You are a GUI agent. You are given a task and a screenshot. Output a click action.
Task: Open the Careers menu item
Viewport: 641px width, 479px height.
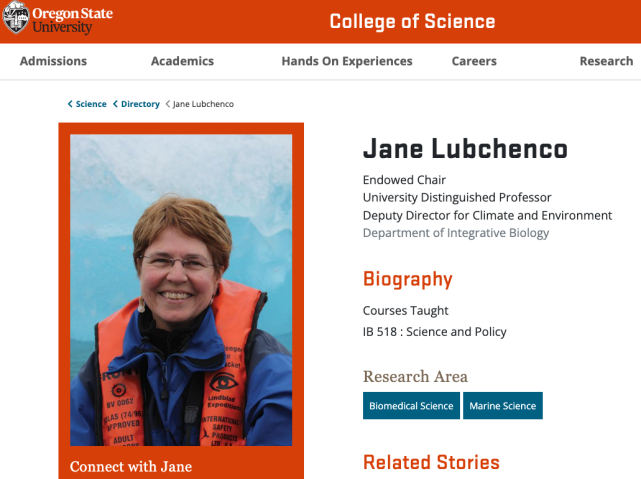474,61
